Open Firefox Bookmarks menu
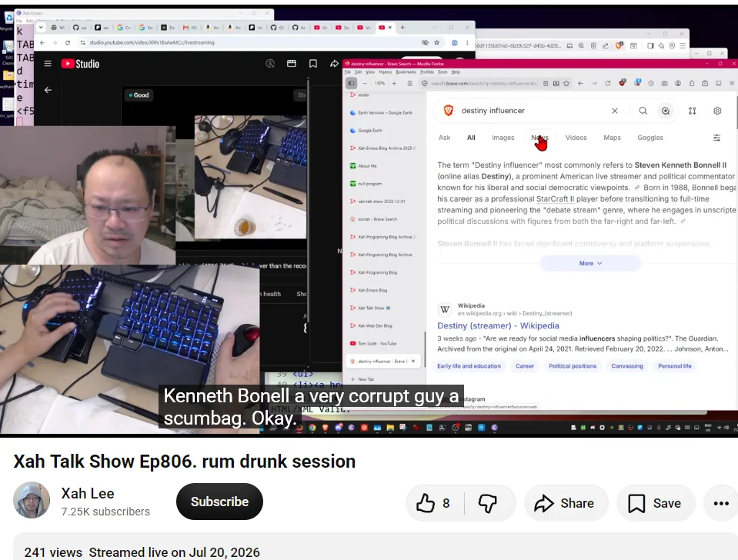Viewport: 738px width, 560px height. [406, 72]
